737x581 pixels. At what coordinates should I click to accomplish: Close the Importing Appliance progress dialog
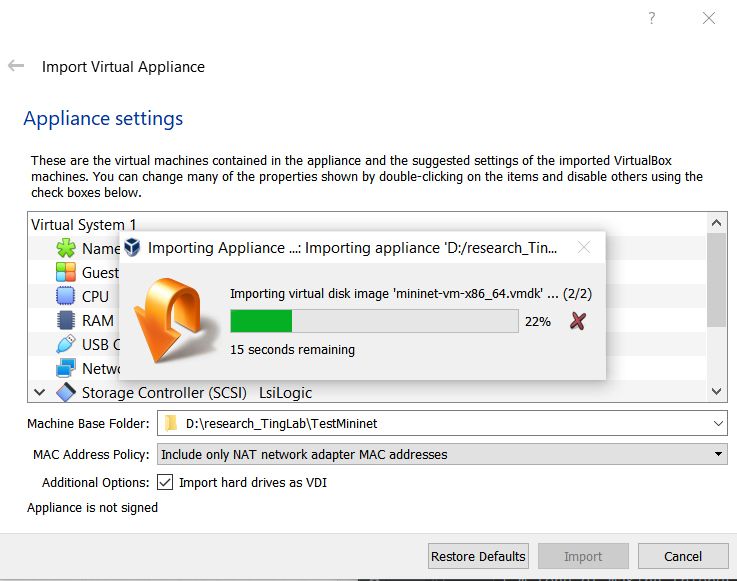584,247
